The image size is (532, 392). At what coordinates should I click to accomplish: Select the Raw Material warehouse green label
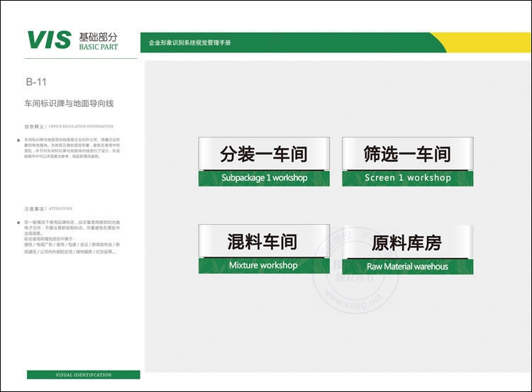pos(407,267)
